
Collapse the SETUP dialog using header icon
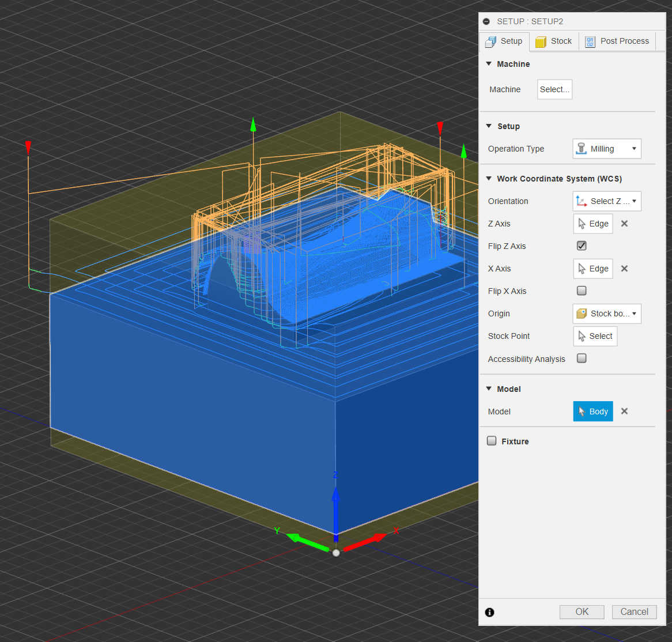pos(486,21)
